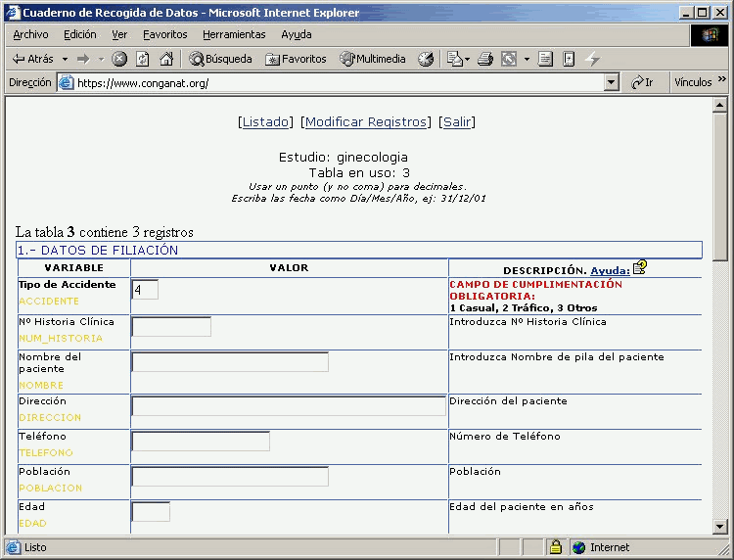The width and height of the screenshot is (734, 560).
Task: Click the Modificar Registros link
Action: coord(366,121)
